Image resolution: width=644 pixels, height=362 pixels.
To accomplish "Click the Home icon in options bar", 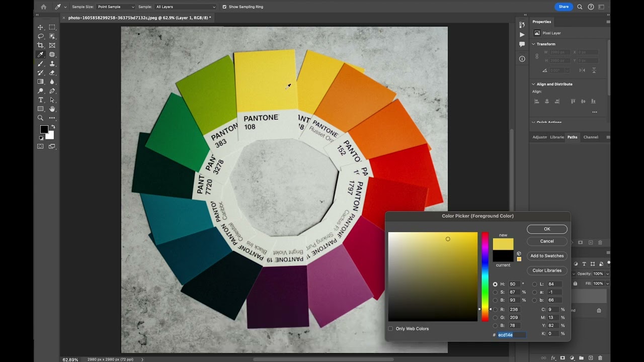I will pyautogui.click(x=43, y=7).
